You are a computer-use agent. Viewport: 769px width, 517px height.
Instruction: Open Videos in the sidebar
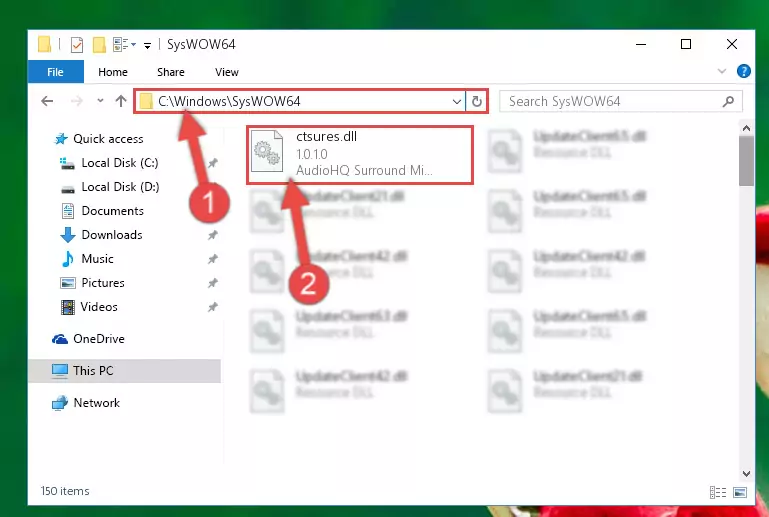[99, 307]
